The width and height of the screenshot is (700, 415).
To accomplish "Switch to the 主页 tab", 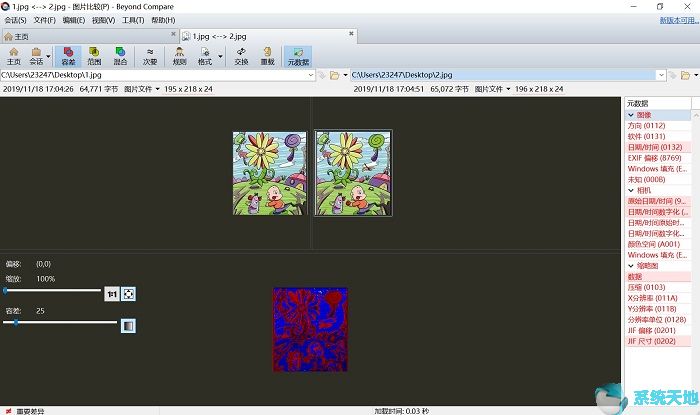I will click(89, 36).
